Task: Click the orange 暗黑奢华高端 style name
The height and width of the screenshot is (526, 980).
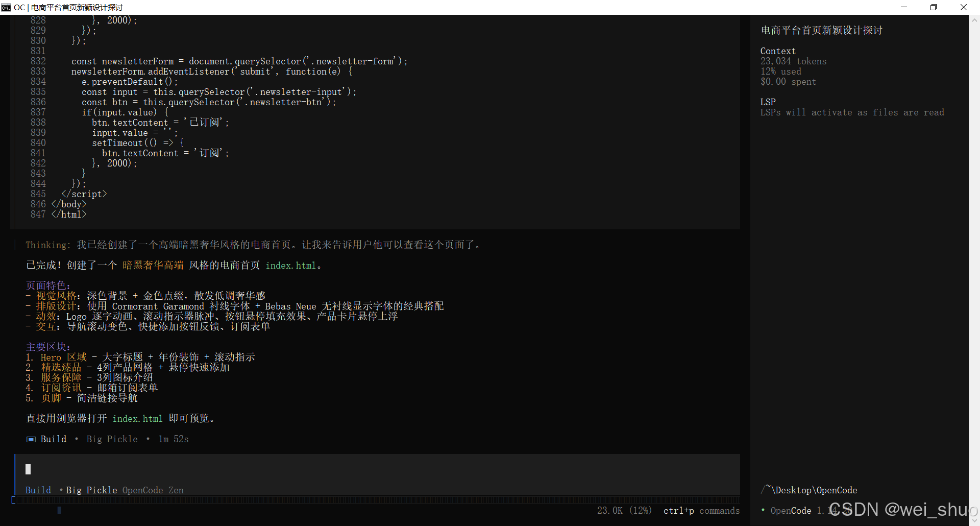Action: click(153, 266)
